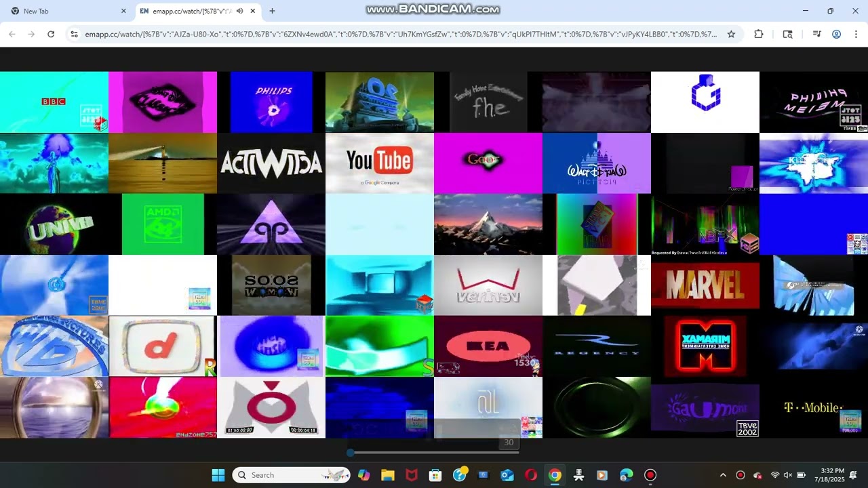Select the green AMD logo tile
Image resolution: width=868 pixels, height=488 pixels.
(x=163, y=224)
